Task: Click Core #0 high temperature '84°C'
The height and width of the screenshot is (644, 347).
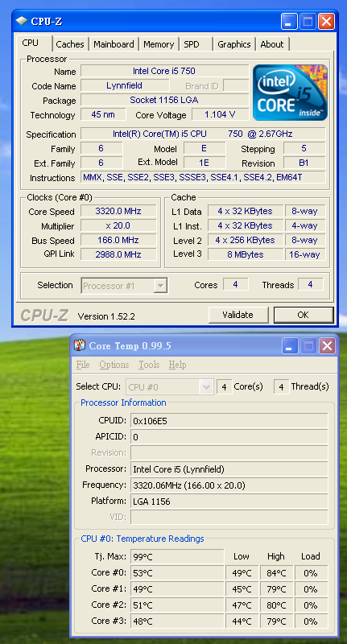Action: [276, 573]
